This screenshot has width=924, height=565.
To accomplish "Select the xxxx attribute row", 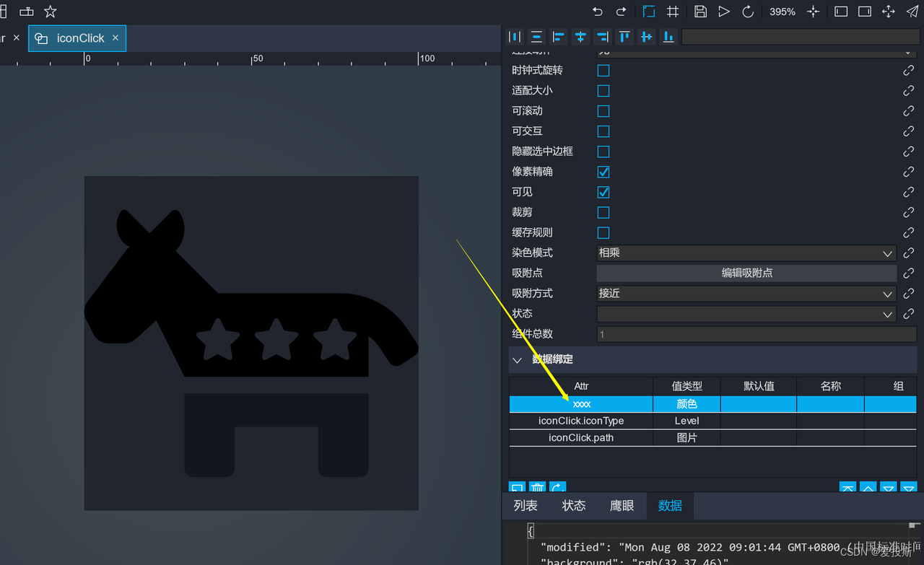I will tap(712, 404).
